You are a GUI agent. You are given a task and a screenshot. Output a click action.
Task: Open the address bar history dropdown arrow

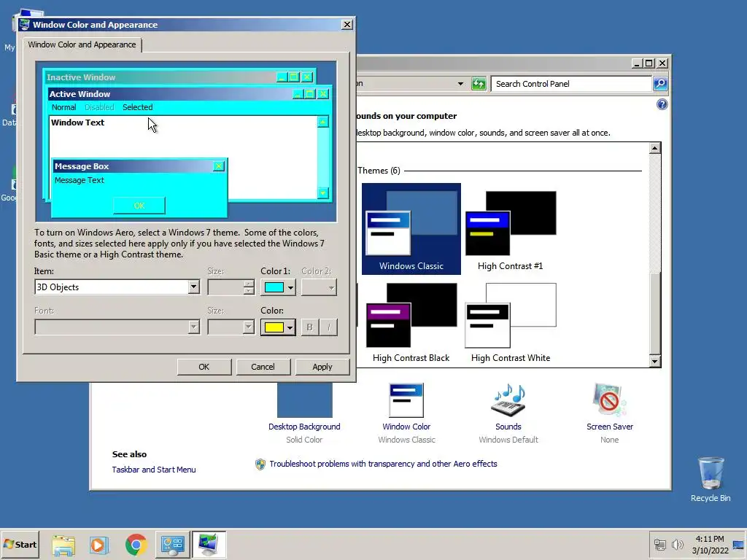pos(460,84)
